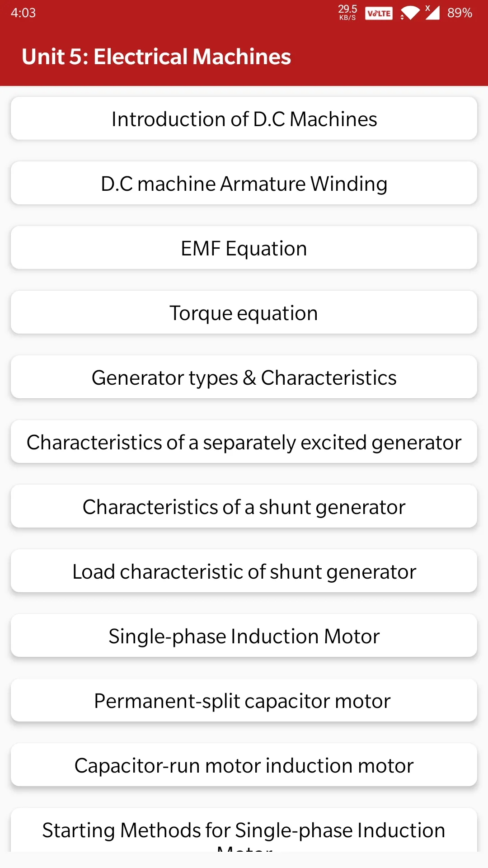The width and height of the screenshot is (488, 868).
Task: Tap the VoLTE status icon
Action: pyautogui.click(x=379, y=13)
